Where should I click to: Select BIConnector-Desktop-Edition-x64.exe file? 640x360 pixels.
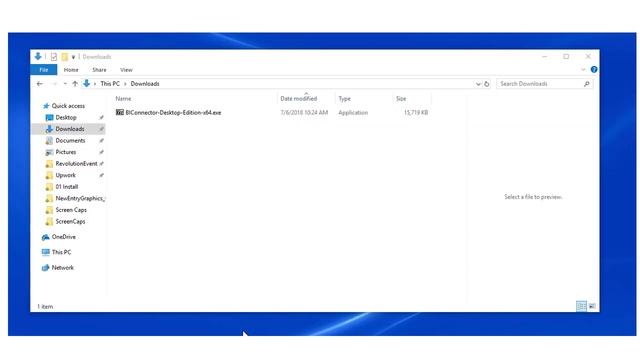173,113
